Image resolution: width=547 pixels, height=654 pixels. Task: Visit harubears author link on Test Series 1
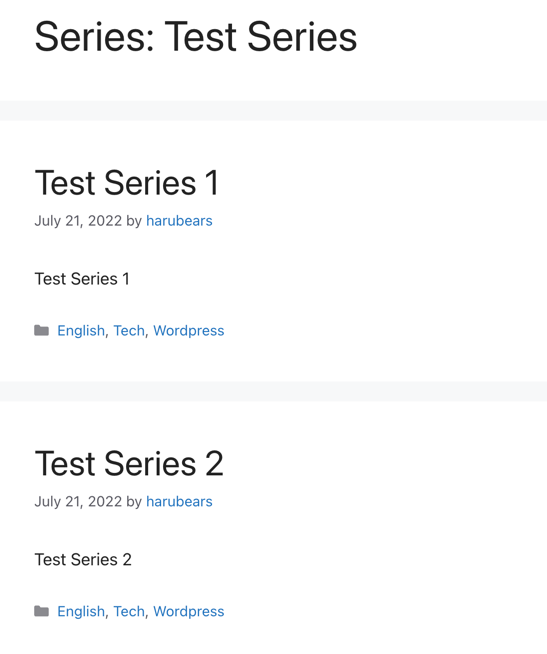point(179,221)
